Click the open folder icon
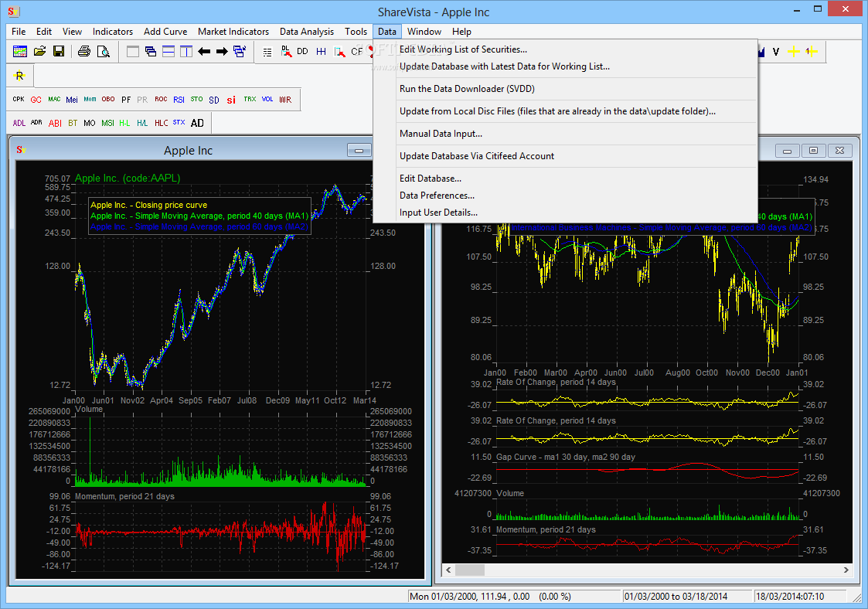 click(x=40, y=52)
